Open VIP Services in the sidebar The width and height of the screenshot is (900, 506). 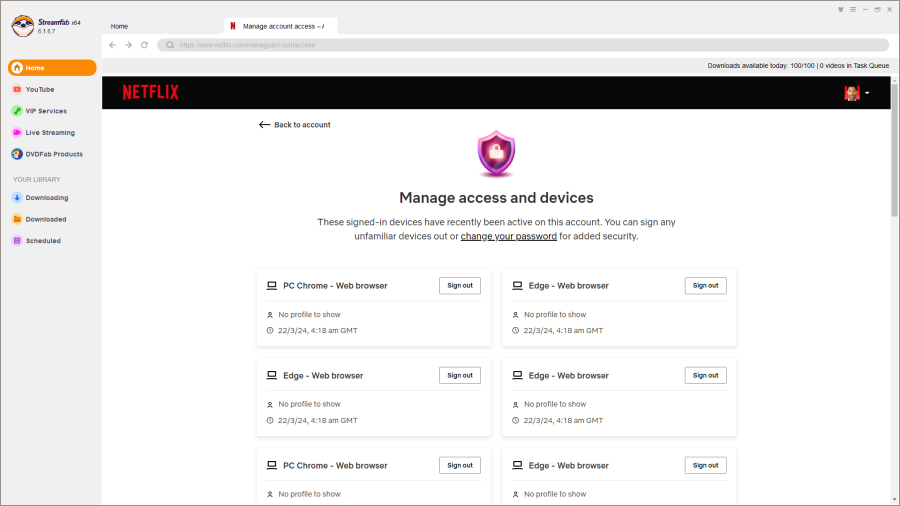point(46,111)
